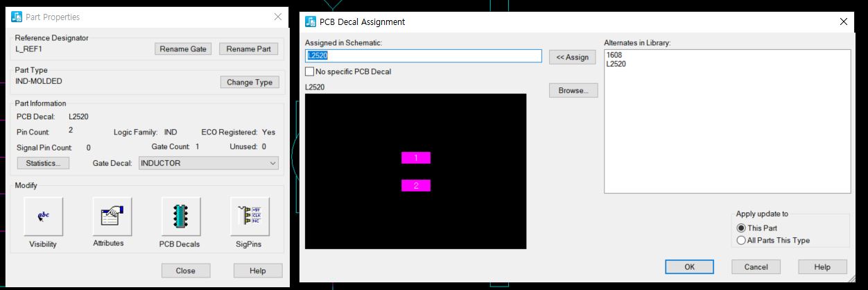
Task: Close Part Properties with X icon
Action: (x=278, y=17)
